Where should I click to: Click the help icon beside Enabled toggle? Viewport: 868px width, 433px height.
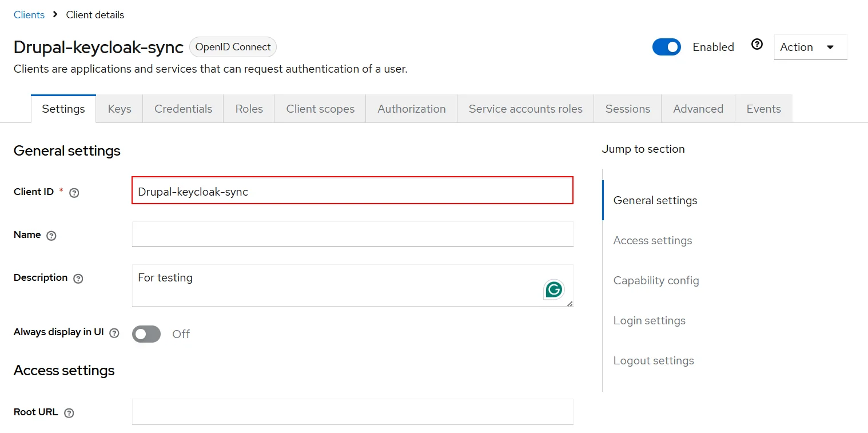click(x=756, y=43)
